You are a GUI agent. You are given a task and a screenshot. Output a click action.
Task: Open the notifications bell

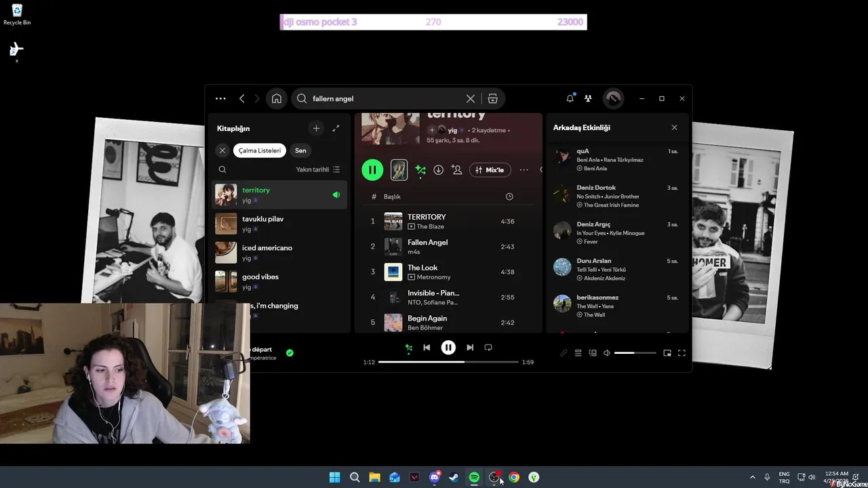click(x=570, y=98)
